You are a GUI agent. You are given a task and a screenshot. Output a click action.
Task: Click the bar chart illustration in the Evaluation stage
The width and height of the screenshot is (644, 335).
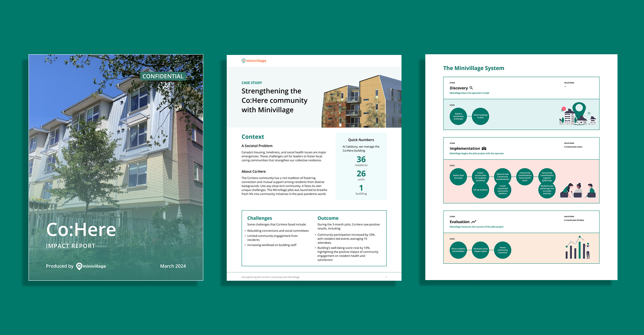pyautogui.click(x=577, y=249)
